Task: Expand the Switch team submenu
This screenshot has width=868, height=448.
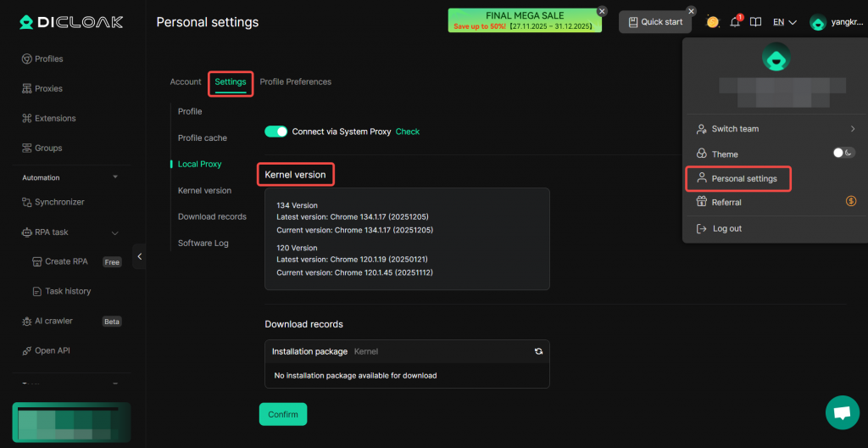Action: pyautogui.click(x=852, y=129)
